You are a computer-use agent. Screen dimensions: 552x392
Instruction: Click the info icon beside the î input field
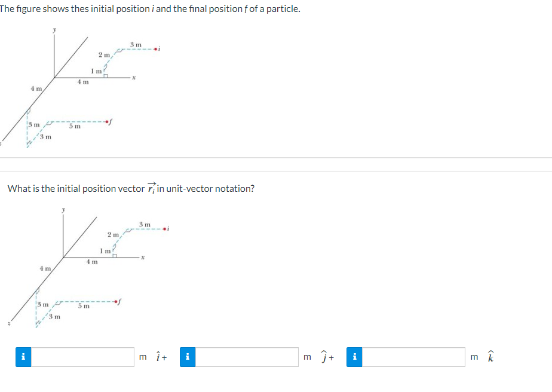click(23, 357)
